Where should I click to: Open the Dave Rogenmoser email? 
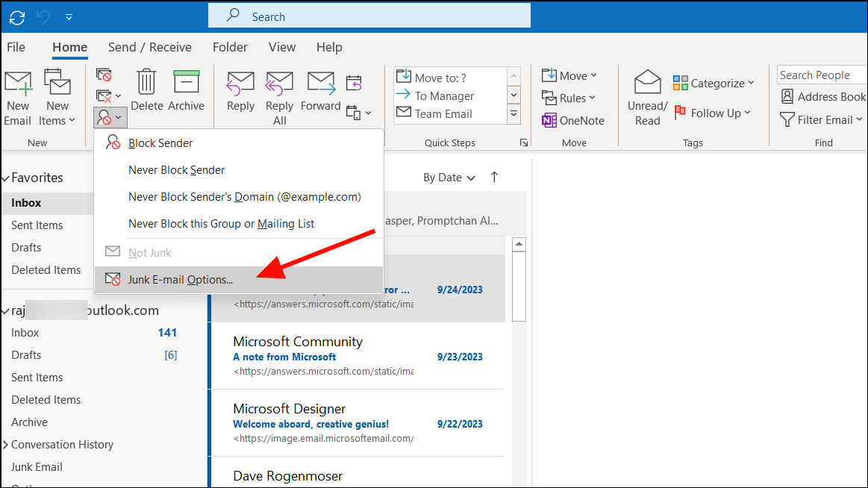pos(358,473)
